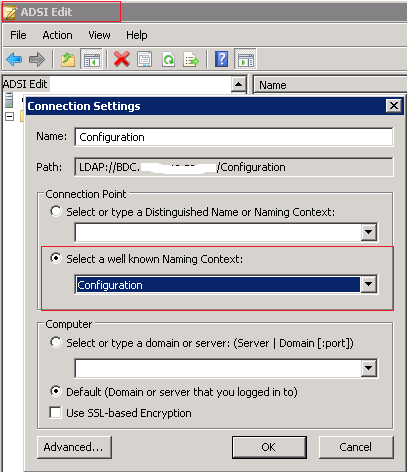Viewport: 418px width, 472px height.
Task: Click the Back arrow toolbar icon
Action: (14, 60)
